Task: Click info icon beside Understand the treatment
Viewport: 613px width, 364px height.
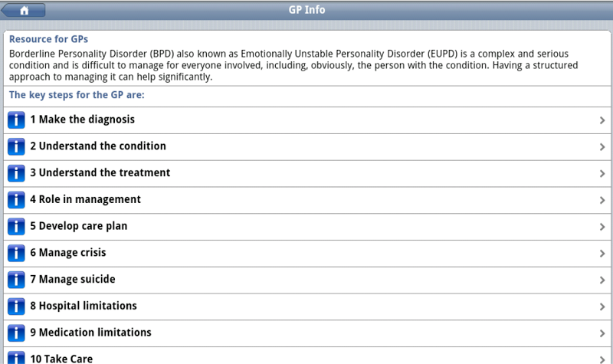Action: (16, 173)
